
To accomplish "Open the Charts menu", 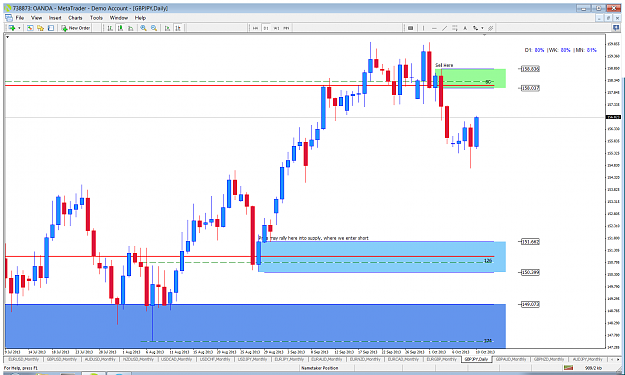I will point(75,18).
